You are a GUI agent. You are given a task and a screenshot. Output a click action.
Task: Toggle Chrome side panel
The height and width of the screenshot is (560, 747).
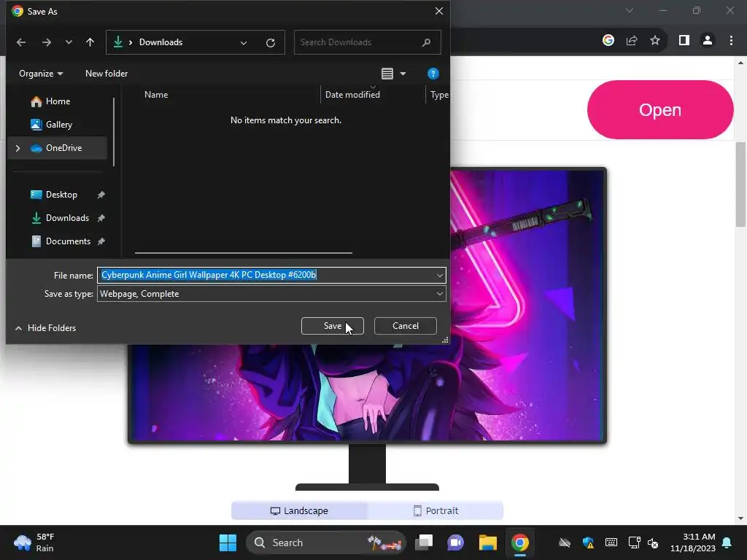[x=684, y=41]
